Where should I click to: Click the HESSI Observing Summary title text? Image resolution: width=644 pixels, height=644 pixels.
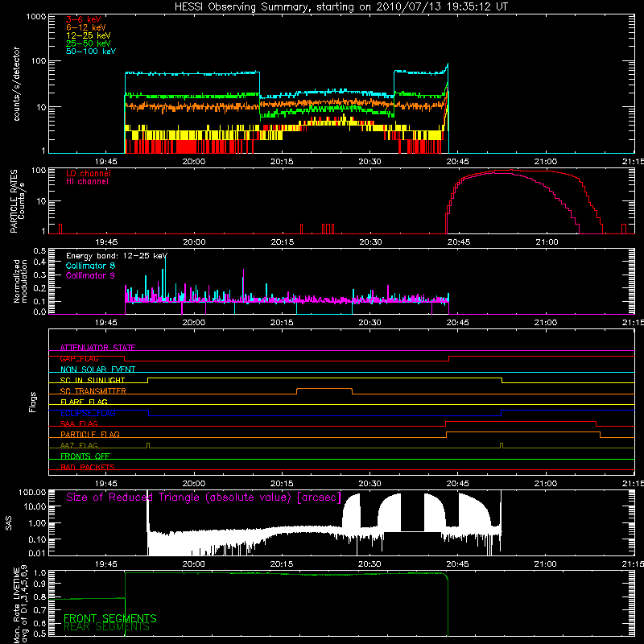point(341,7)
